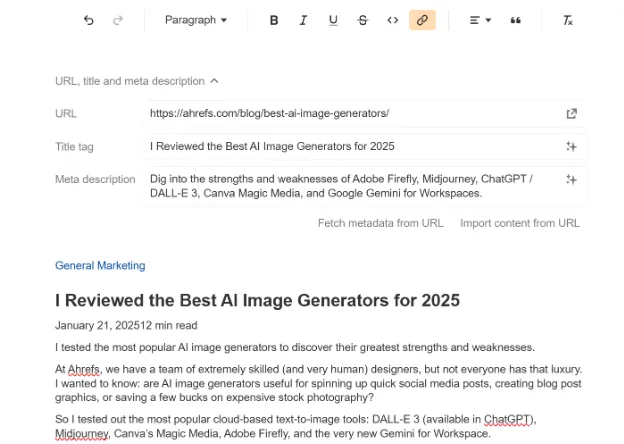Viewport: 624px width, 444px height.
Task: Open the text alignment dropdown
Action: coord(480,20)
